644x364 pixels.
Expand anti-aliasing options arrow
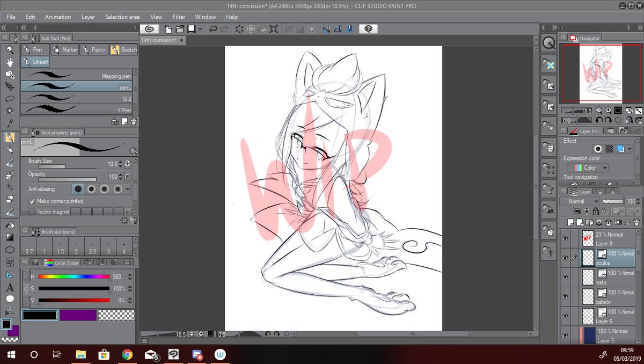pyautogui.click(x=128, y=190)
